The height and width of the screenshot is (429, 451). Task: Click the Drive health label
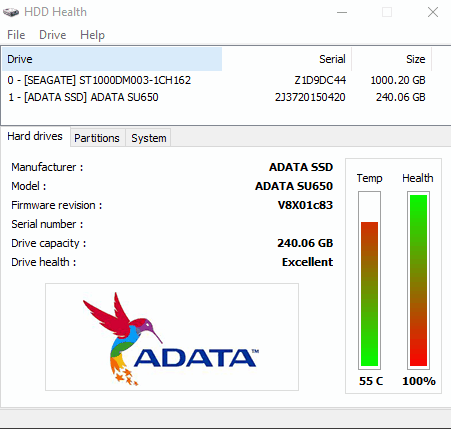point(44,262)
